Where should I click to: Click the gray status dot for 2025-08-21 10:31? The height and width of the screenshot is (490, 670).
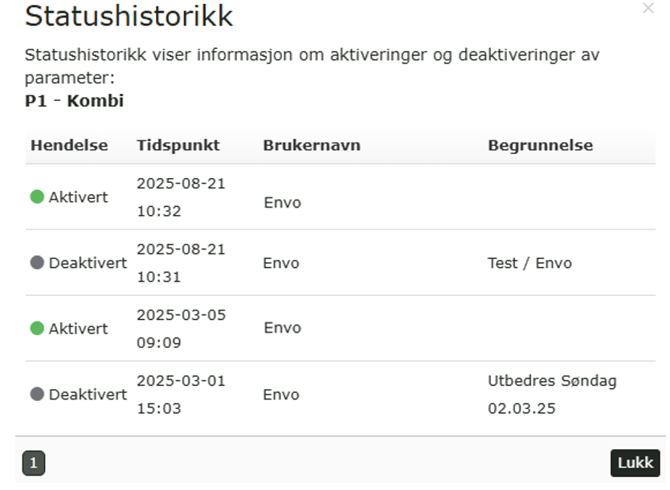(38, 263)
